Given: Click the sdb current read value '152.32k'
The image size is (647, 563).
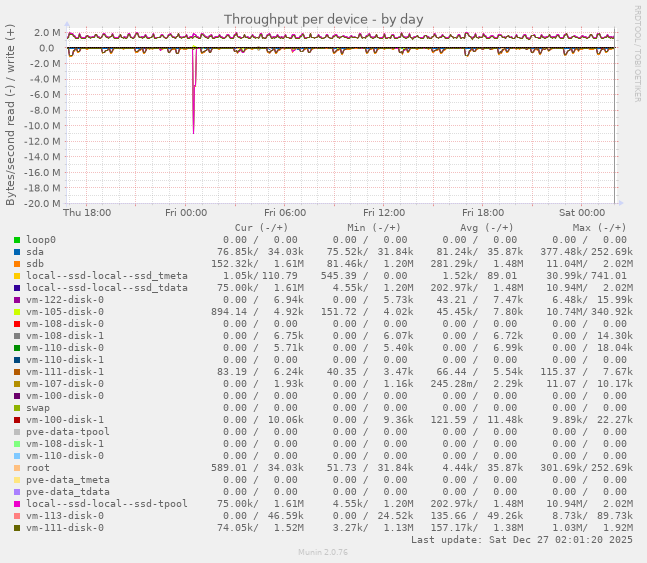Looking at the screenshot, I should coord(232,264).
